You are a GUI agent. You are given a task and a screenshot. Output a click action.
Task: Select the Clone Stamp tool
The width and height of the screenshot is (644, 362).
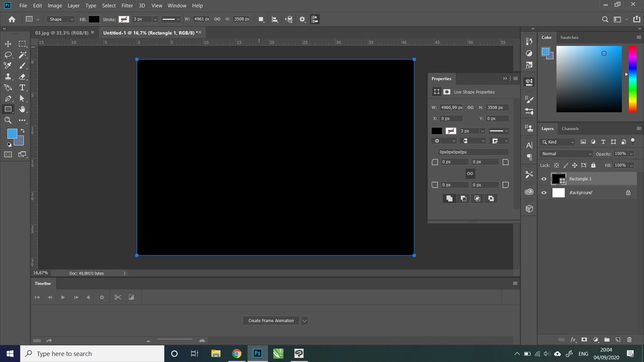(8, 77)
